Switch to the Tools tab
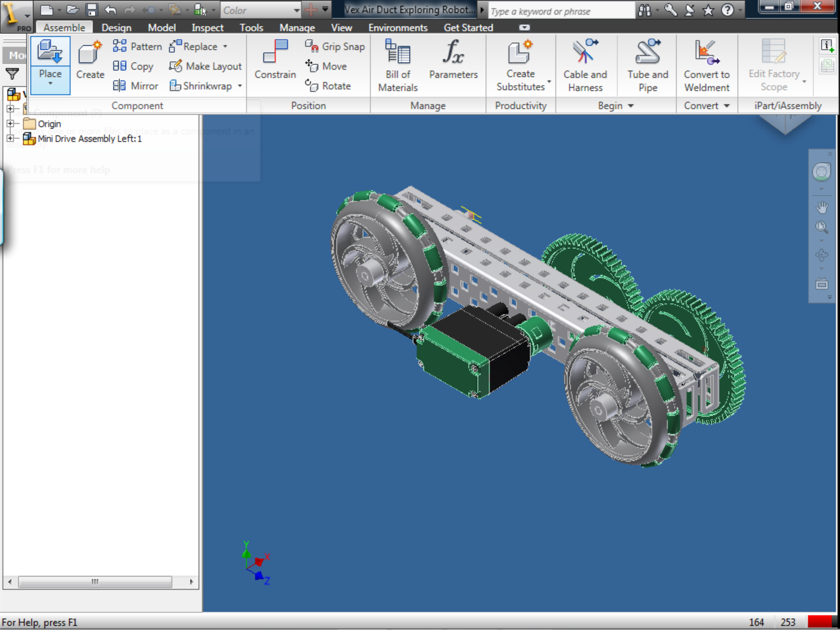This screenshot has width=840, height=630. [251, 28]
